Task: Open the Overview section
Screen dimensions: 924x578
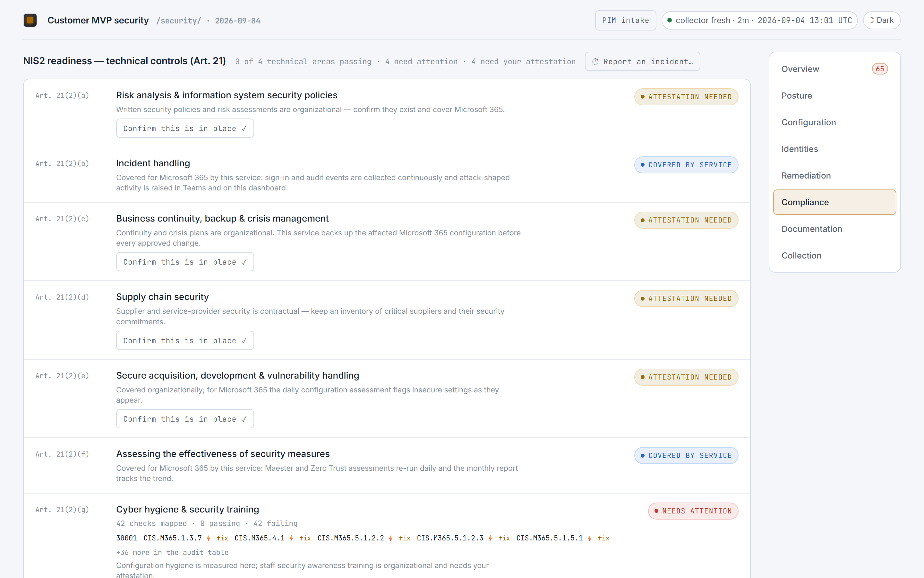Action: click(x=835, y=69)
